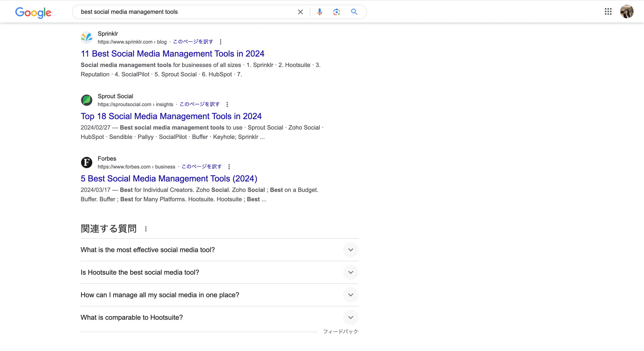Open more options for Sprout Social result
Image resolution: width=644 pixels, height=351 pixels.
[x=227, y=105]
